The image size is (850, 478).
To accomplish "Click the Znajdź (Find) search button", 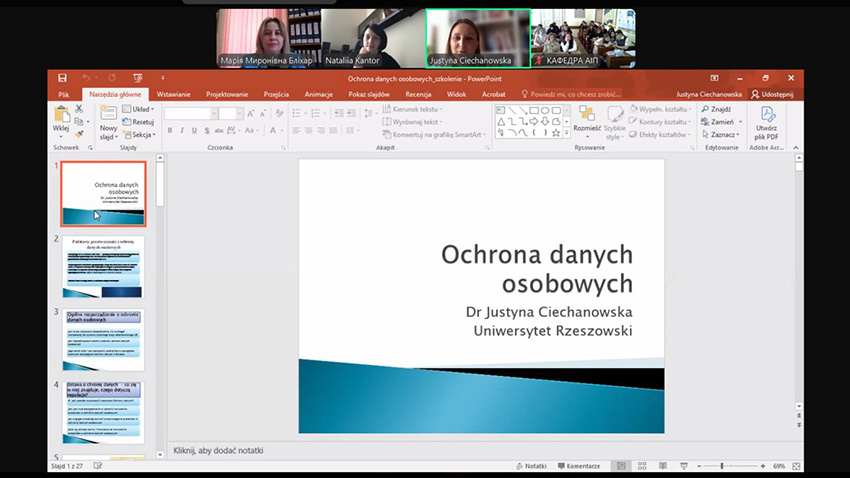I will click(716, 109).
